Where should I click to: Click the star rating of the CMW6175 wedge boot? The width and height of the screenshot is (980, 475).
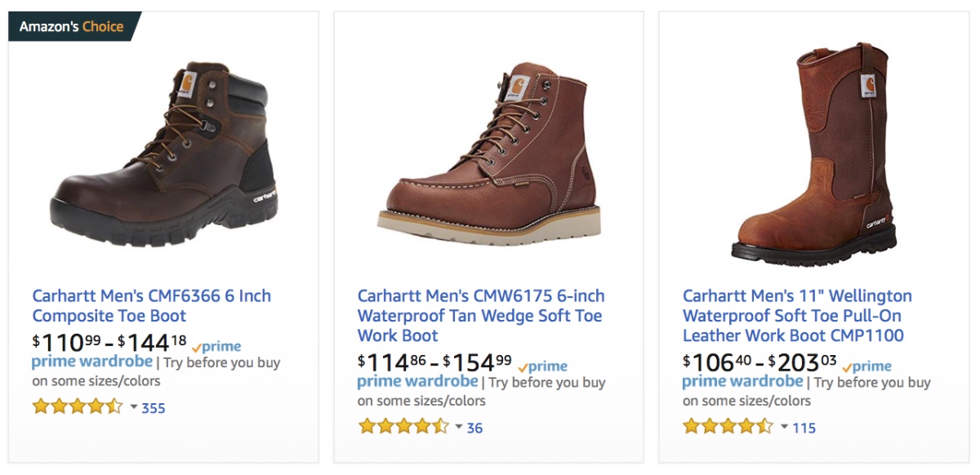click(x=404, y=427)
